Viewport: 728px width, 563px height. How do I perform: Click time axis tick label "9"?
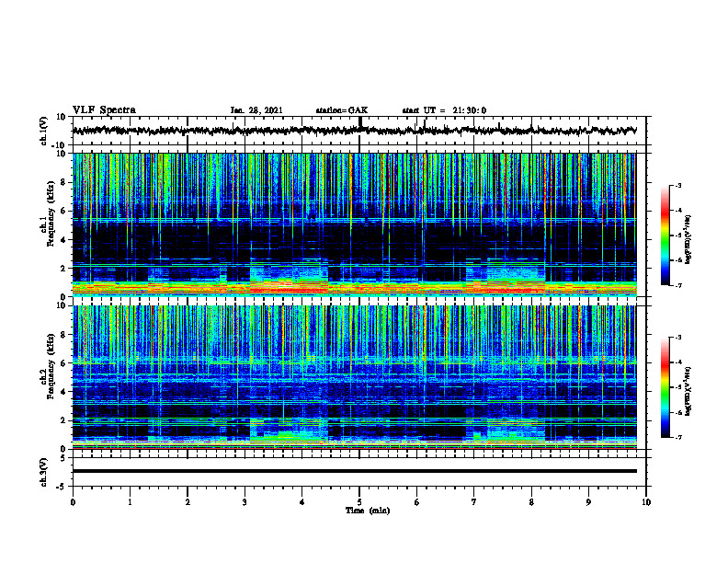click(588, 502)
